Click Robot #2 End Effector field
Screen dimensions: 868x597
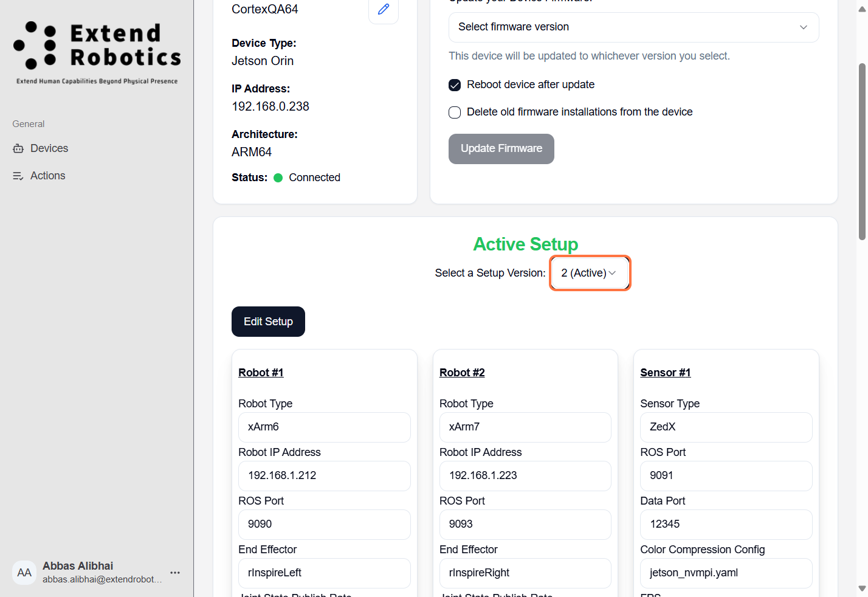[525, 573]
